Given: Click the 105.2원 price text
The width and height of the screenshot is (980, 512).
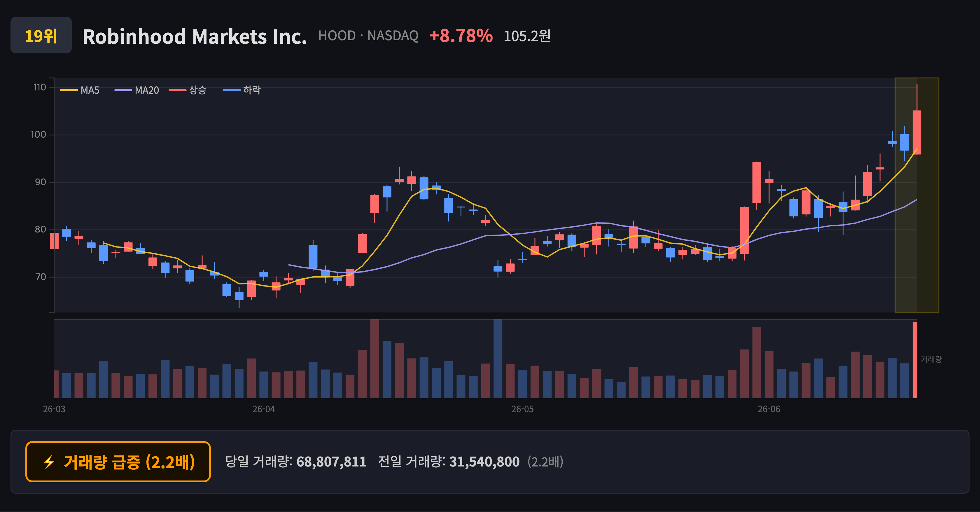Looking at the screenshot, I should click(x=527, y=36).
